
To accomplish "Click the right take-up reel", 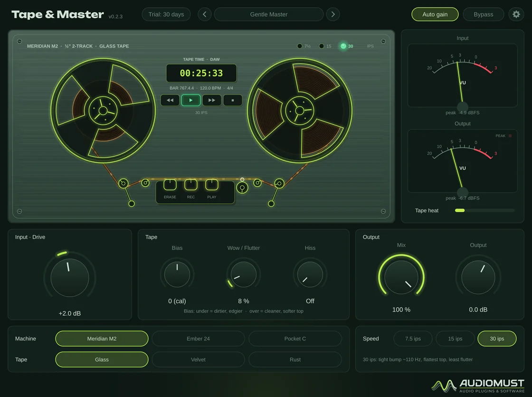I will pos(300,111).
